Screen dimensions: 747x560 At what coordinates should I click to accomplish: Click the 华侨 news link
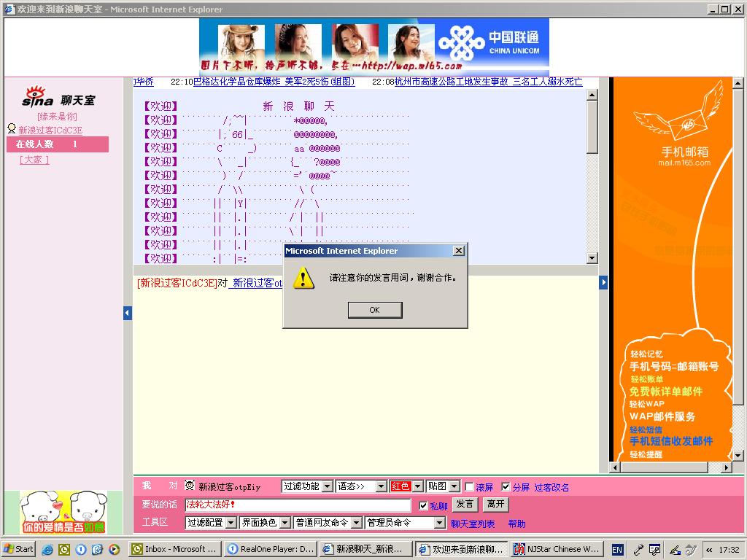(x=144, y=82)
